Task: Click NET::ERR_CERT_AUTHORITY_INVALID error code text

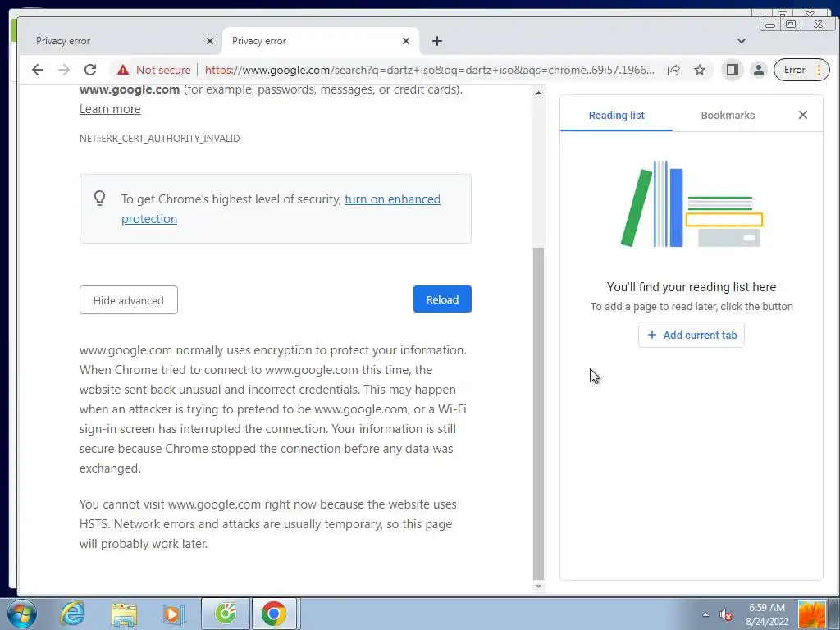Action: [x=160, y=138]
